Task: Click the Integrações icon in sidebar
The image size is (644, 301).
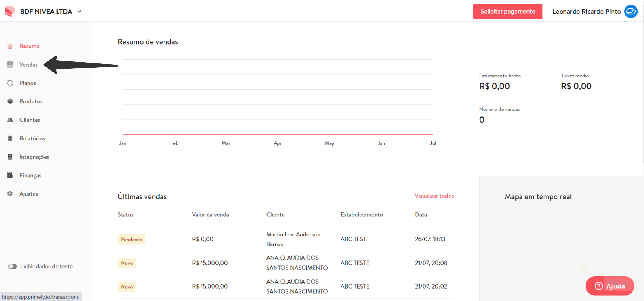Action: pos(10,157)
